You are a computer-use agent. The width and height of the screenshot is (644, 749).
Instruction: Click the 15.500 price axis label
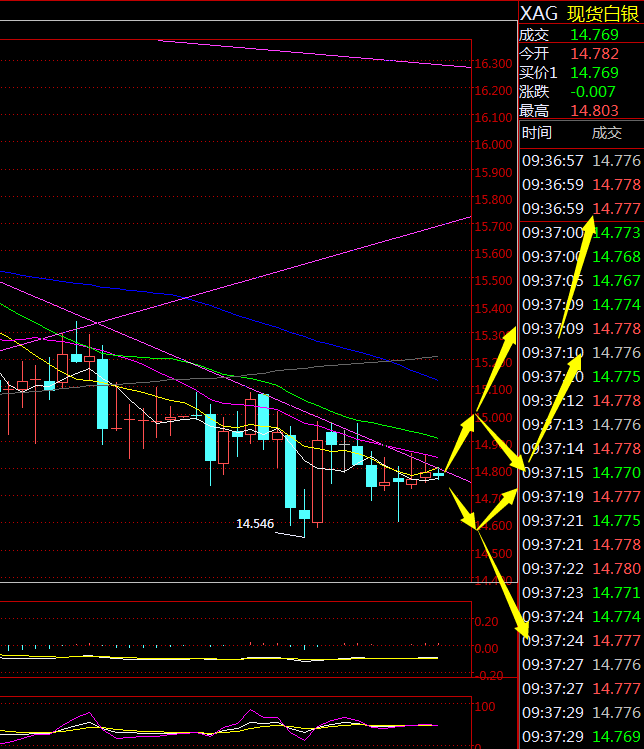(x=493, y=281)
